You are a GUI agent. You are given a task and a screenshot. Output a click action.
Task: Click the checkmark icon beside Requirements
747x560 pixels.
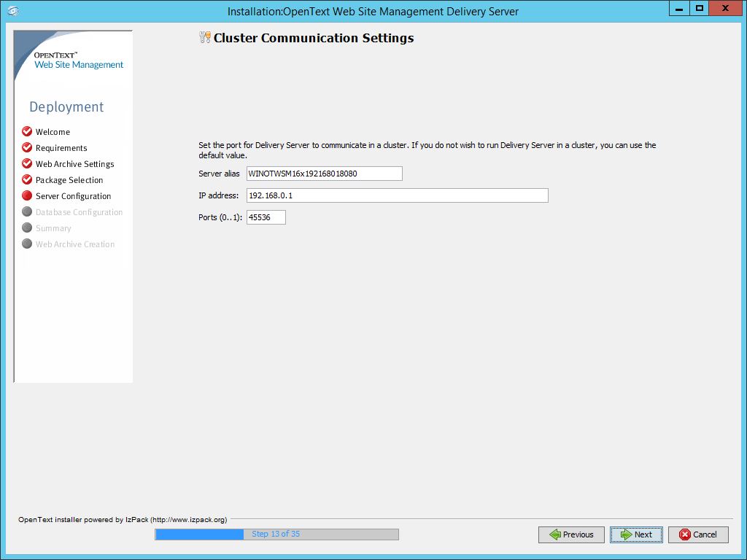pyautogui.click(x=27, y=147)
